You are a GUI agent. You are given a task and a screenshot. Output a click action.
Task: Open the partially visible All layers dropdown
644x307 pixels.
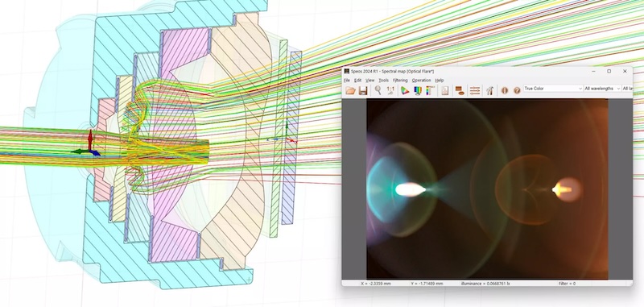click(x=627, y=89)
